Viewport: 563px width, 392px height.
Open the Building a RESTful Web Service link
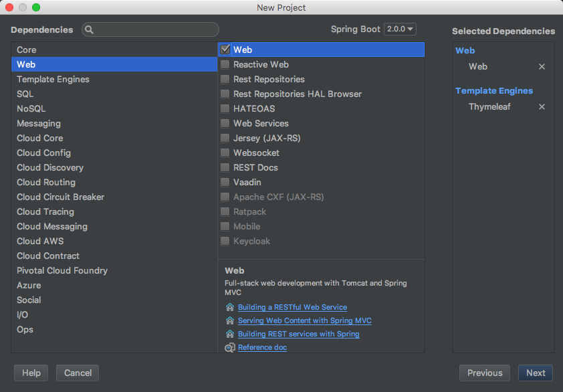tap(292, 308)
